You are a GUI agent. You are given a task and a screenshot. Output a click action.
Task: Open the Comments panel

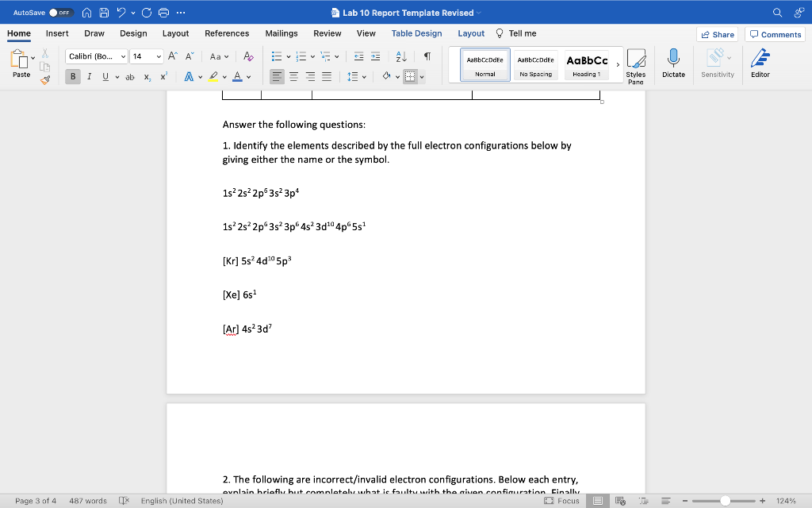click(x=775, y=34)
